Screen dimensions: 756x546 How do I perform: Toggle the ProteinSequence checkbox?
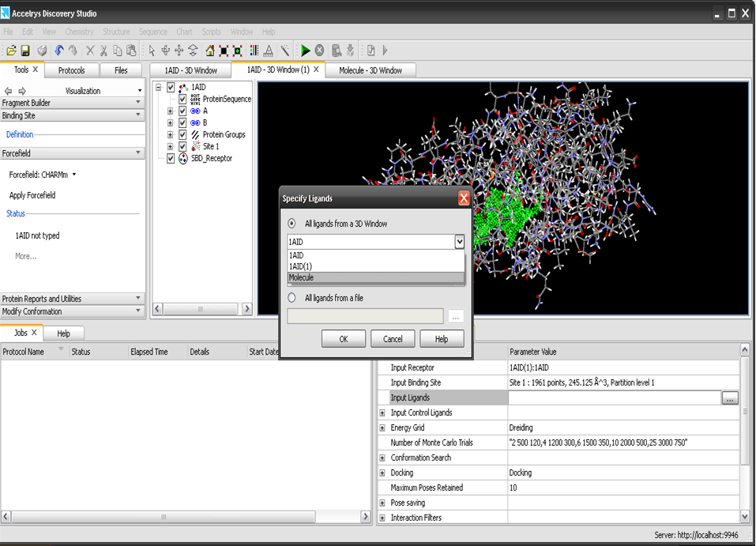pos(182,99)
